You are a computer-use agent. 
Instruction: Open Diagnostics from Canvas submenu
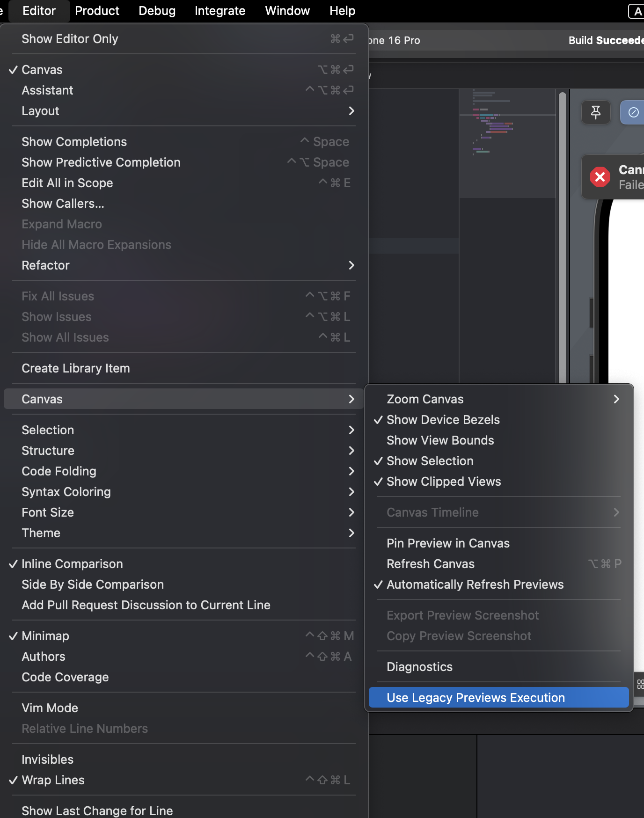click(x=499, y=667)
